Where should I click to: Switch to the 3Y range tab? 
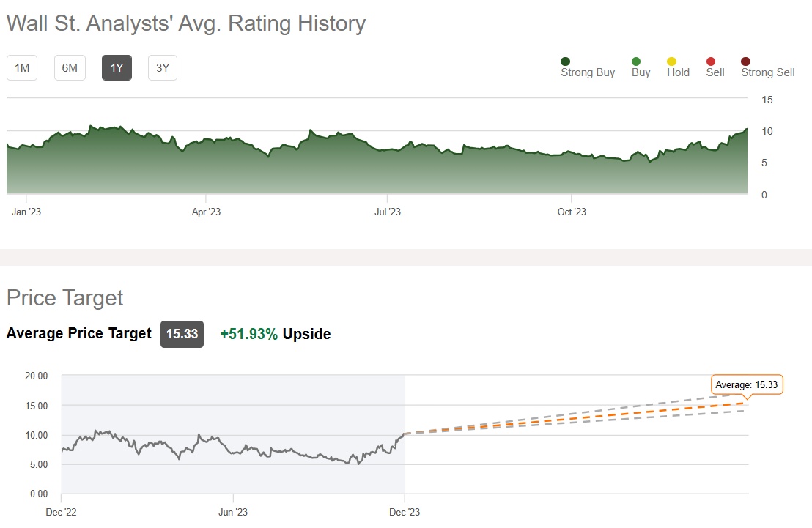click(x=163, y=68)
